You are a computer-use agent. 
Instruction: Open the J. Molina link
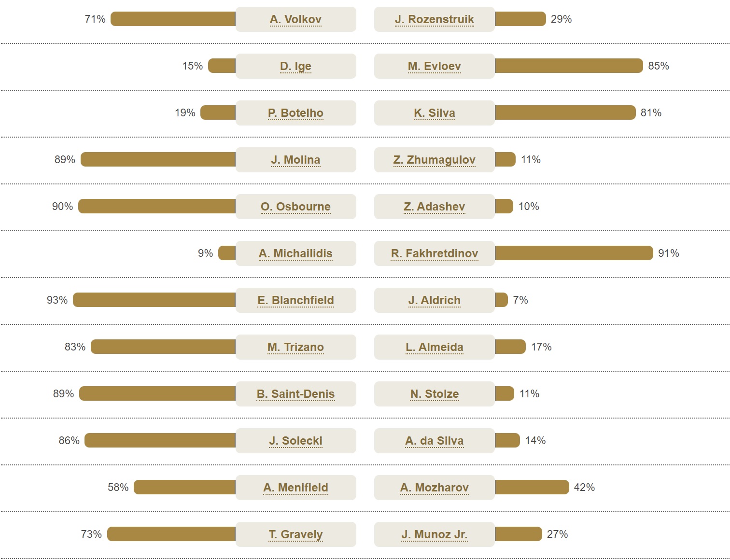(295, 160)
